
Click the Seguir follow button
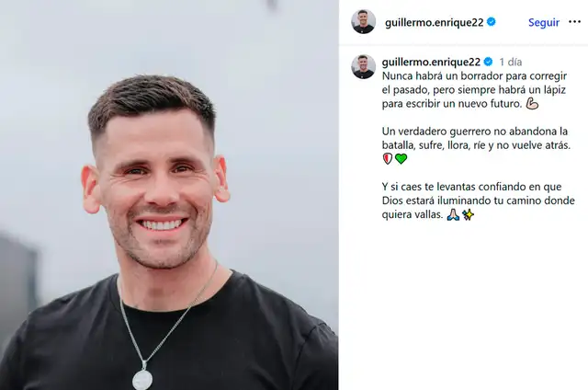544,22
